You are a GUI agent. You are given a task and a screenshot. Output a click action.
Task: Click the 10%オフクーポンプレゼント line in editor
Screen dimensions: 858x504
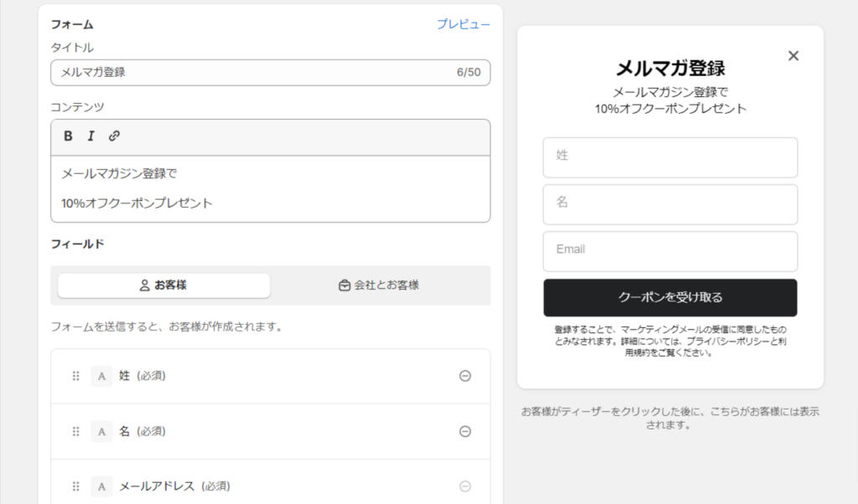pyautogui.click(x=137, y=203)
